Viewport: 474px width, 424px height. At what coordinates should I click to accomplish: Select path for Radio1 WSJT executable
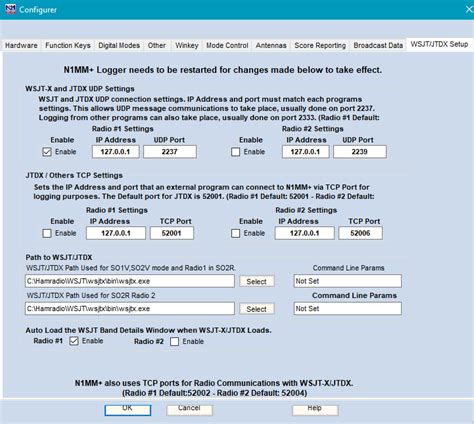coord(257,281)
